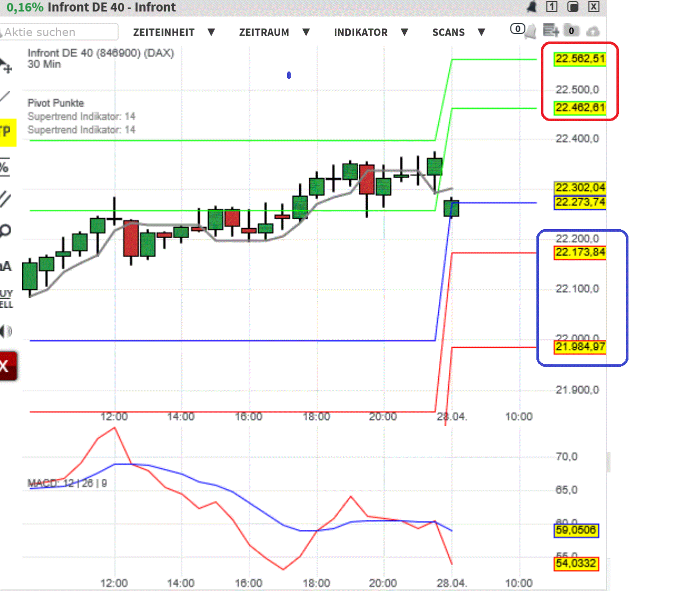Click the blue 59,0506 MACD value label
This screenshot has width=700, height=599.
pyautogui.click(x=576, y=530)
